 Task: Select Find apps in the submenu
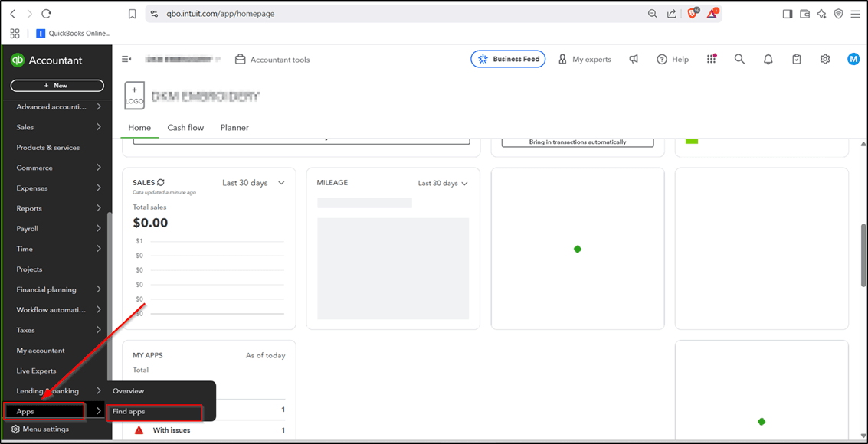[129, 412]
